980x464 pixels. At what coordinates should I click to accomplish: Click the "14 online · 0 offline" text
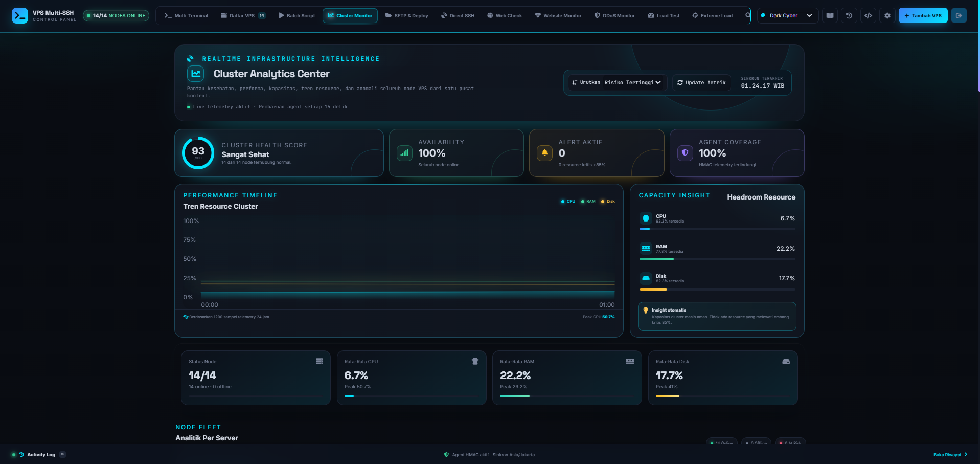tap(210, 387)
